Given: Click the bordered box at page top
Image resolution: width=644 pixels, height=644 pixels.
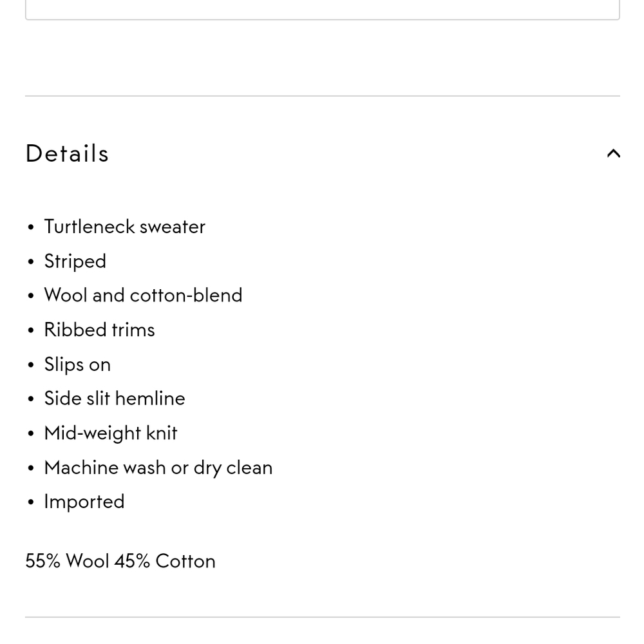Looking at the screenshot, I should [322, 10].
